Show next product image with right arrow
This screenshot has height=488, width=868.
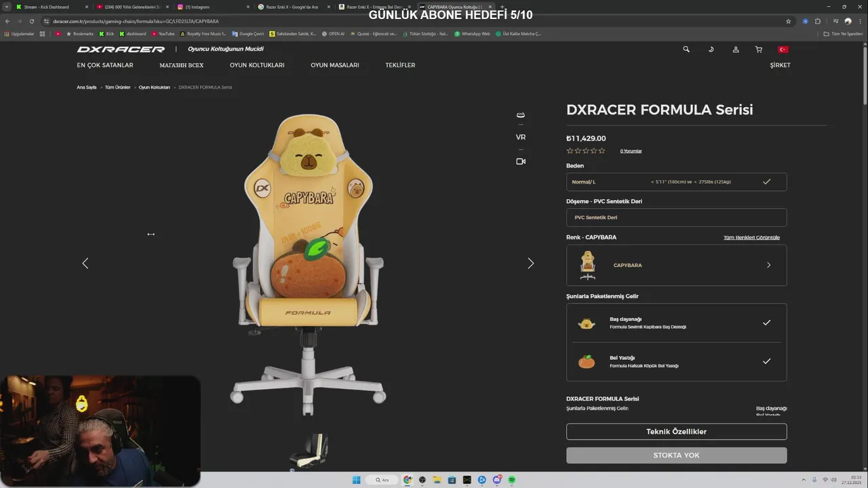click(x=530, y=263)
